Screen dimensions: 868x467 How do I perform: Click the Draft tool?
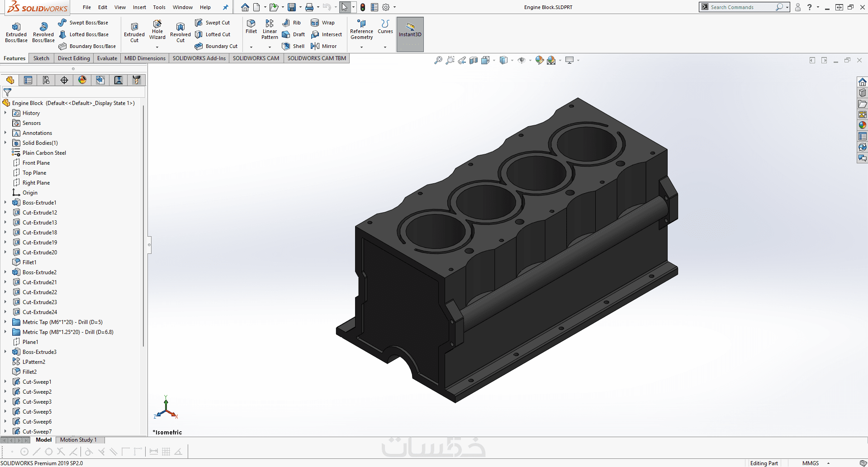(x=293, y=34)
